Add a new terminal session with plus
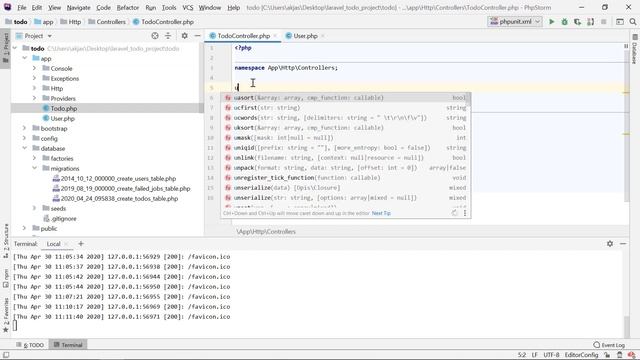The height and width of the screenshot is (360, 640). tap(81, 244)
